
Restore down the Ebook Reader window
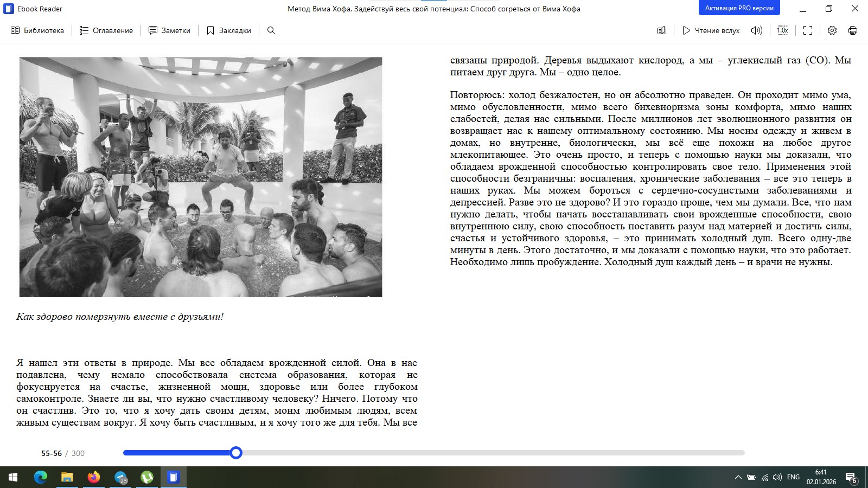point(829,9)
